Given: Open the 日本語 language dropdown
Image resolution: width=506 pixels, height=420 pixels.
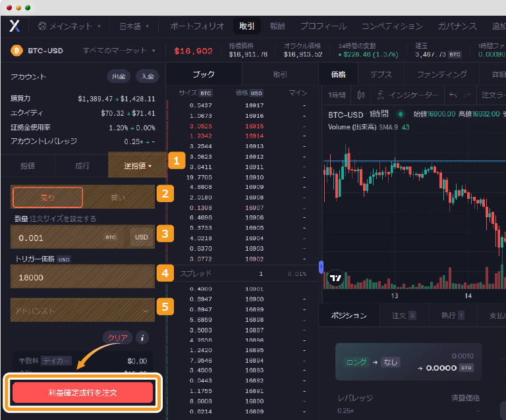Looking at the screenshot, I should pos(134,26).
